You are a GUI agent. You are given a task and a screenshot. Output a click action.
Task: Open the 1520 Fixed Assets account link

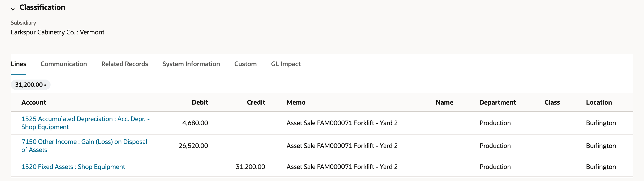73,167
